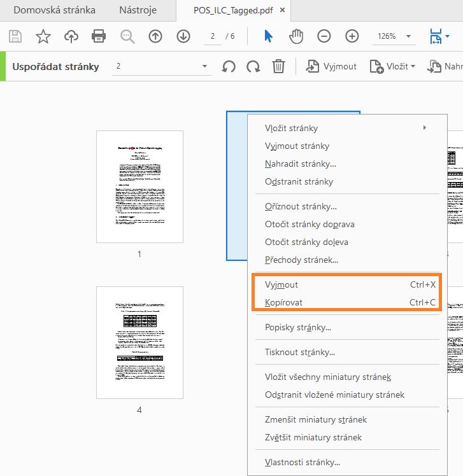Click Vyjmout extract button in toolbar
463x476 pixels.
tap(331, 66)
